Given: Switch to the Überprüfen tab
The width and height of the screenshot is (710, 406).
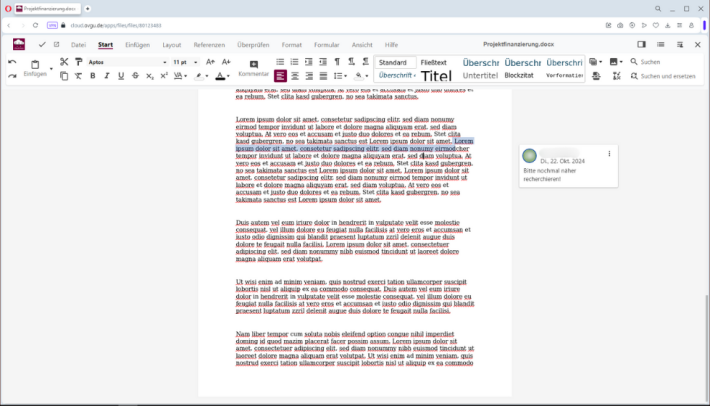Looking at the screenshot, I should [253, 45].
